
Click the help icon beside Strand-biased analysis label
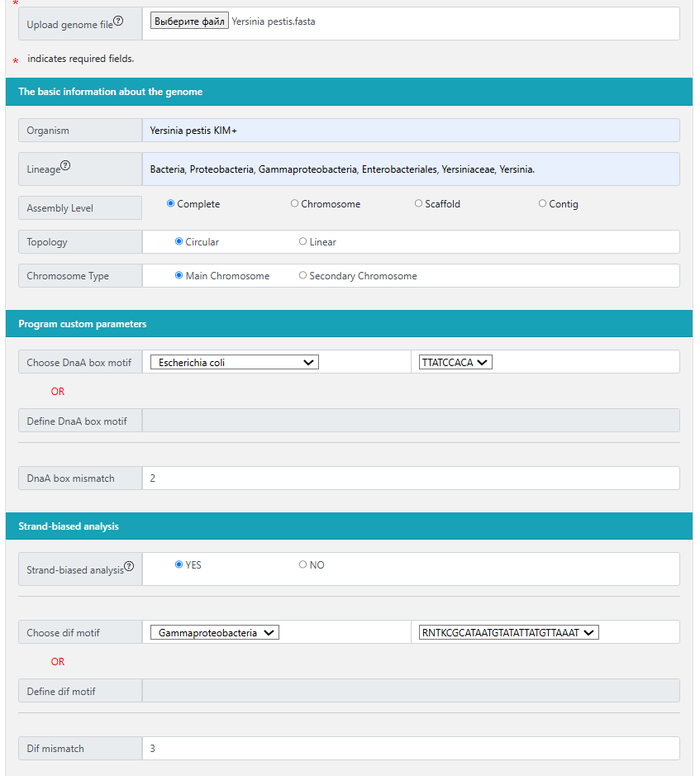click(129, 566)
